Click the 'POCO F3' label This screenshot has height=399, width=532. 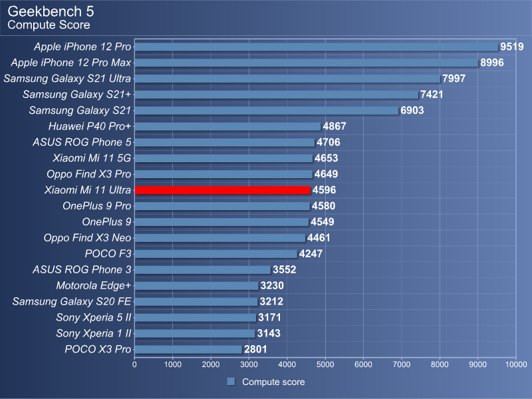(108, 254)
